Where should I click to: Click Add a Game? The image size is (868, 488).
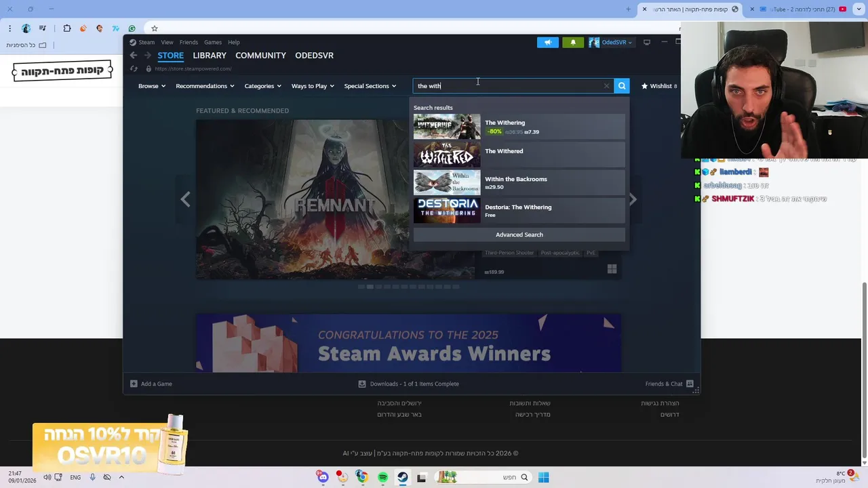151,384
